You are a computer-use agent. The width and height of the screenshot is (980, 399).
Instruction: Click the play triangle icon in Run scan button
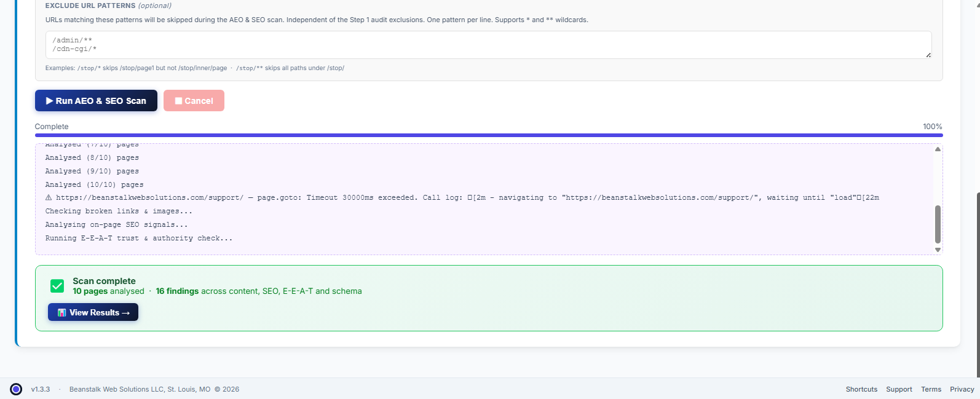point(50,101)
